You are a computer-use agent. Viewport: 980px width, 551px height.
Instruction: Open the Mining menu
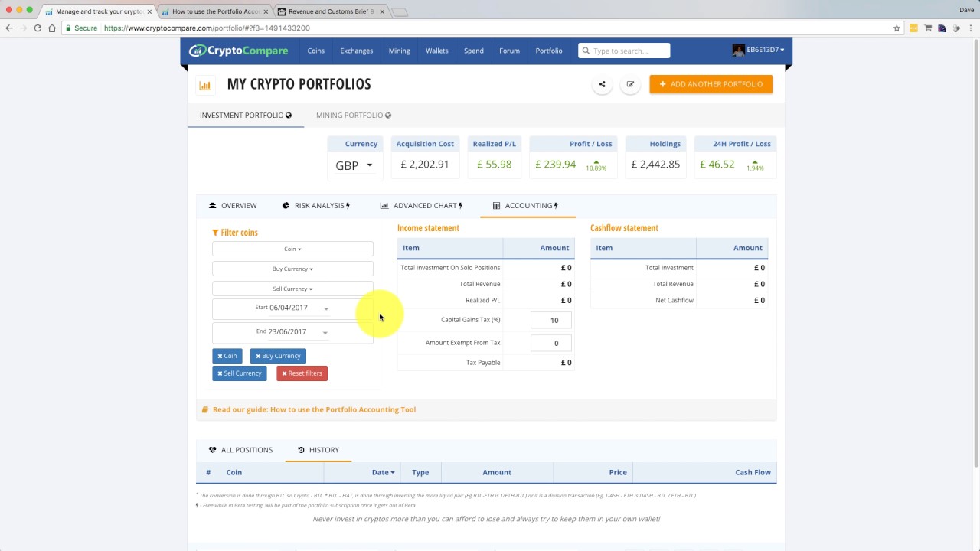tap(399, 51)
